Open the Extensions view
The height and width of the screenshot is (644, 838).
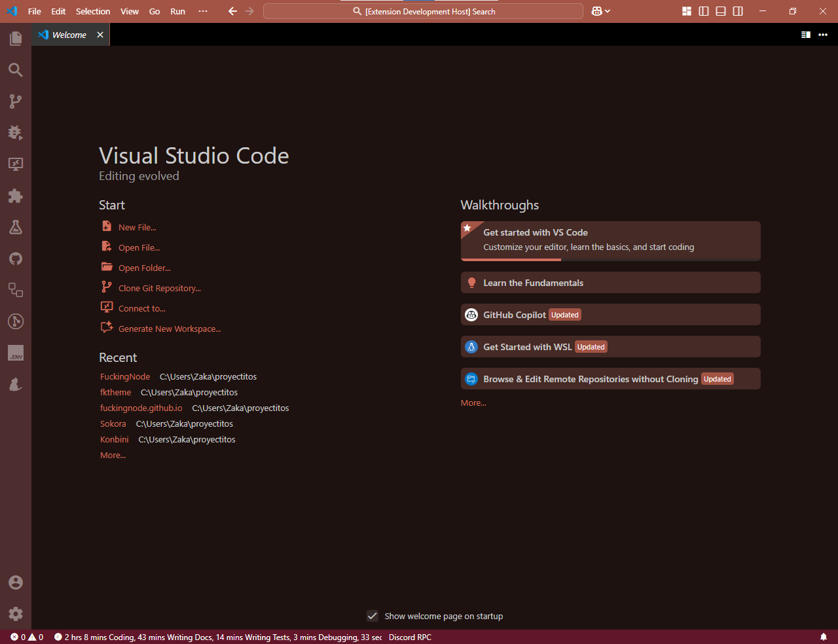(x=16, y=196)
